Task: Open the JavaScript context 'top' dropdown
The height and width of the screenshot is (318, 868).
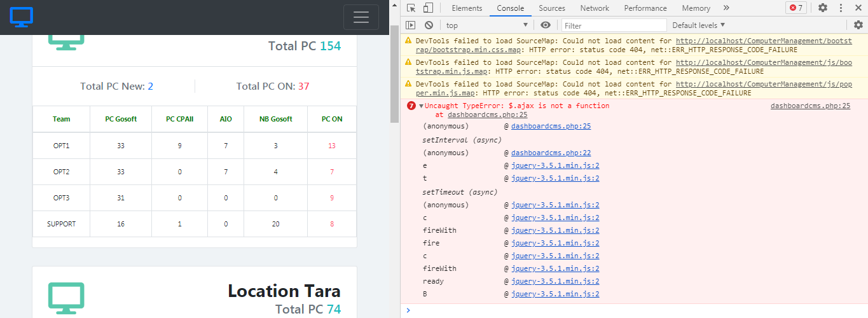Action: (487, 25)
